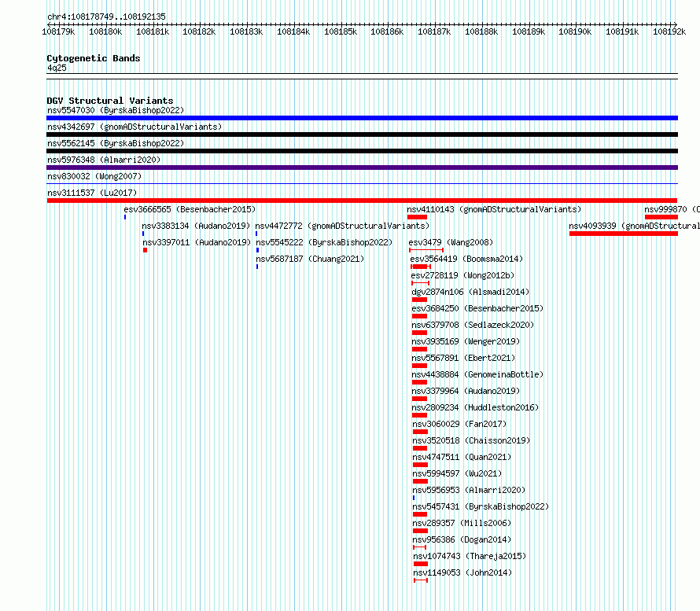Screen dimensions: 700x611
Task: Select red bar under nsv4093939
Action: 624,234
